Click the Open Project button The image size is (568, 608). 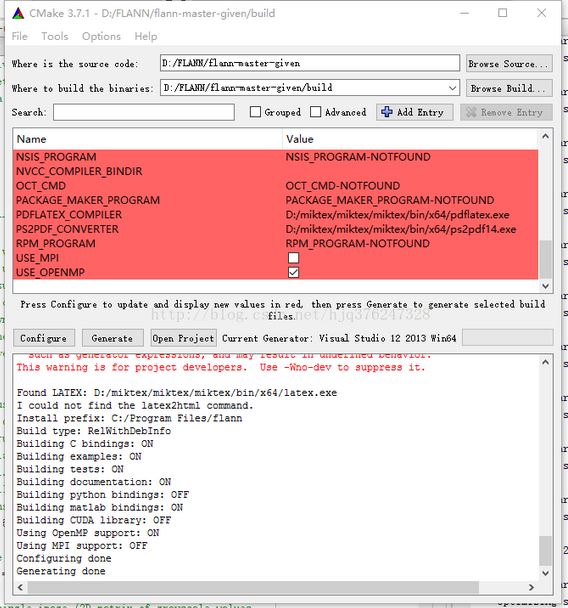coord(183,338)
